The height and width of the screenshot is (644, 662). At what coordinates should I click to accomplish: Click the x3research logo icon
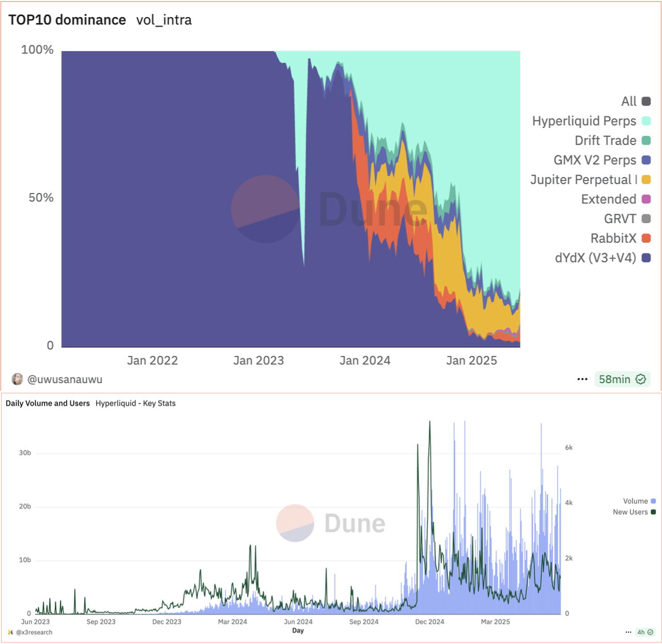10,632
